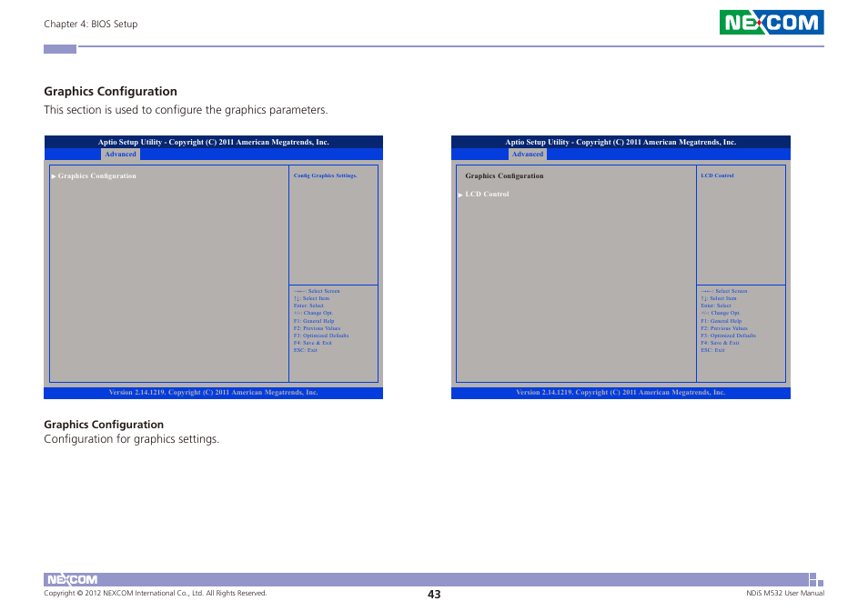Click 'F3: Optimized Defaults' in Config Graphics Settings screen

click(x=321, y=336)
